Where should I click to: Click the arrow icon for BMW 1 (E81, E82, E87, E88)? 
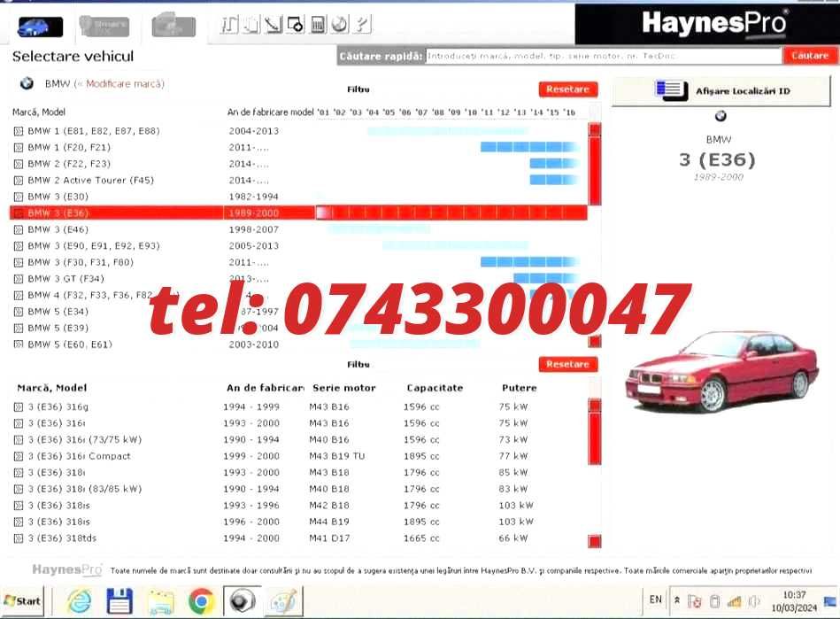click(19, 131)
